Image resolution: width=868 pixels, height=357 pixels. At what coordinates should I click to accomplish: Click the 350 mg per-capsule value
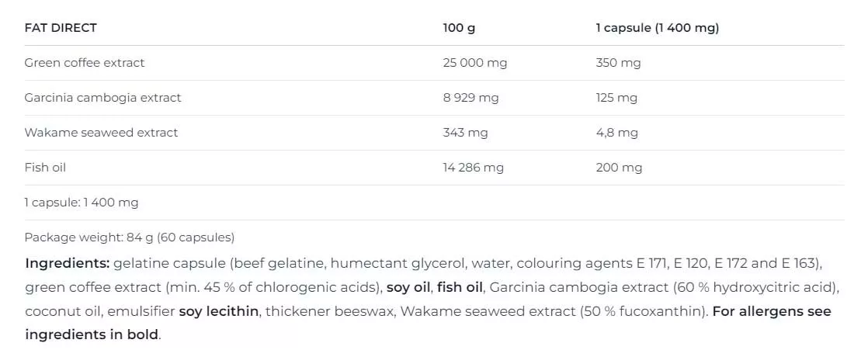618,63
